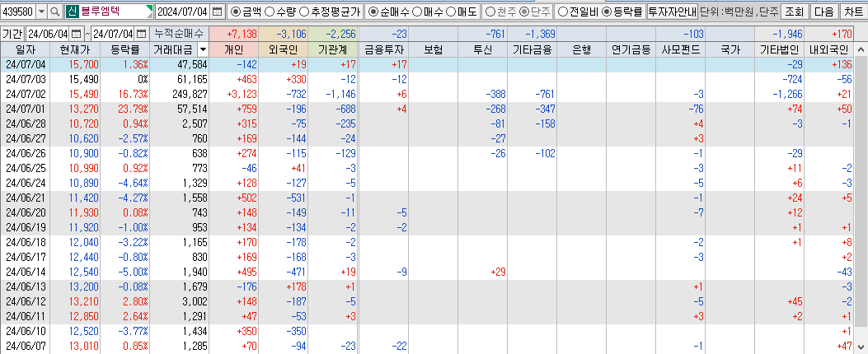
Task: Click the 조회 button
Action: pos(795,11)
